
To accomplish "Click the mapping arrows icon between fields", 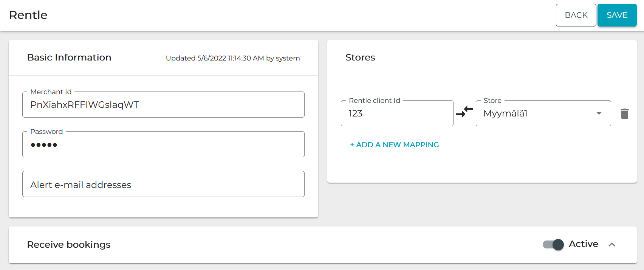I will pos(464,112).
